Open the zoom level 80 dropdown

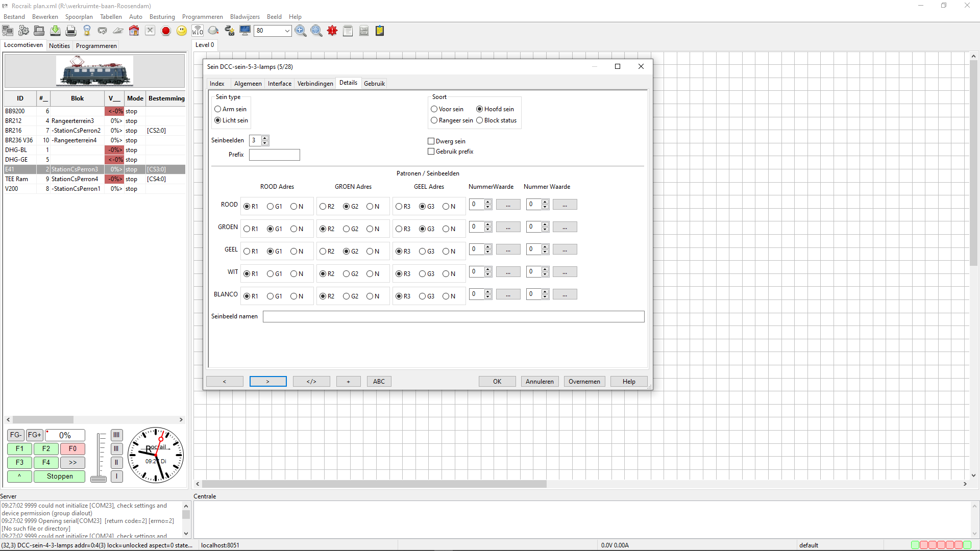click(x=287, y=31)
